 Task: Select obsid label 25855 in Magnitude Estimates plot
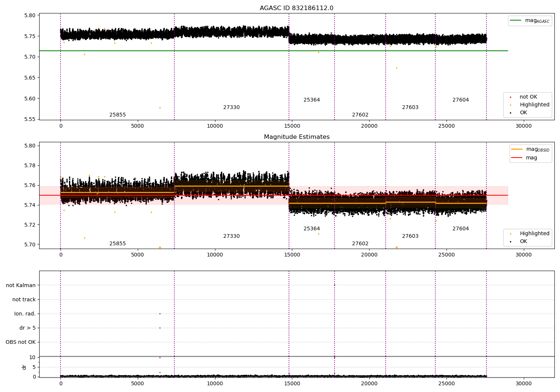(118, 244)
